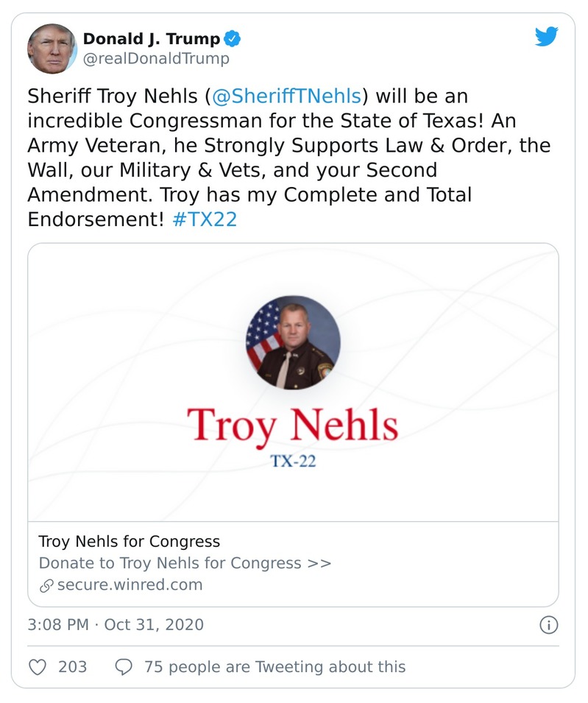Open the secure.winred.com link
The height and width of the screenshot is (703, 588).
[x=130, y=585]
